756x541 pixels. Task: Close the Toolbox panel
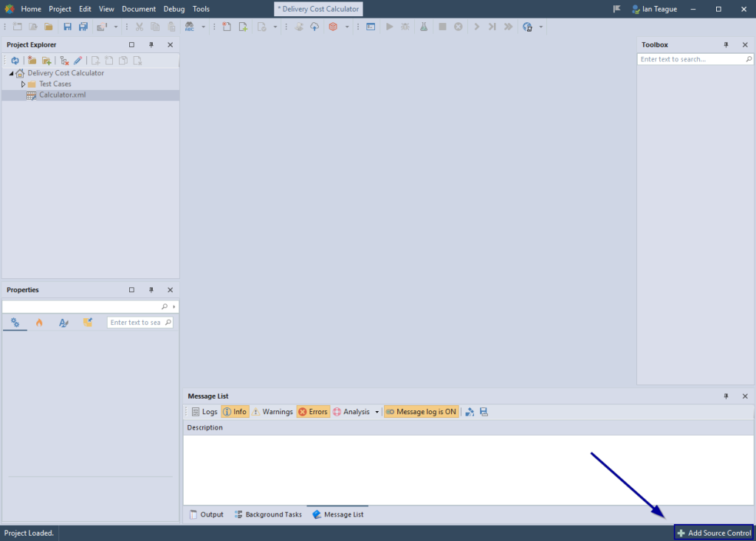click(x=745, y=45)
